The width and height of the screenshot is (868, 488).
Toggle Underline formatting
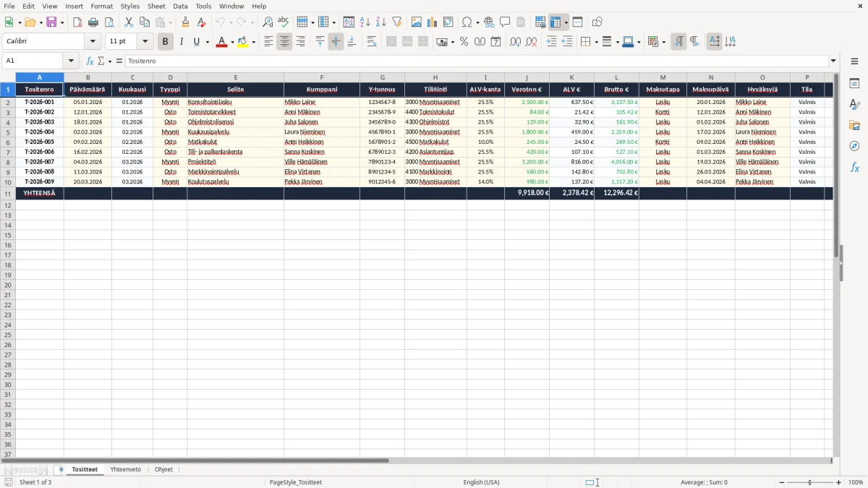tap(197, 42)
